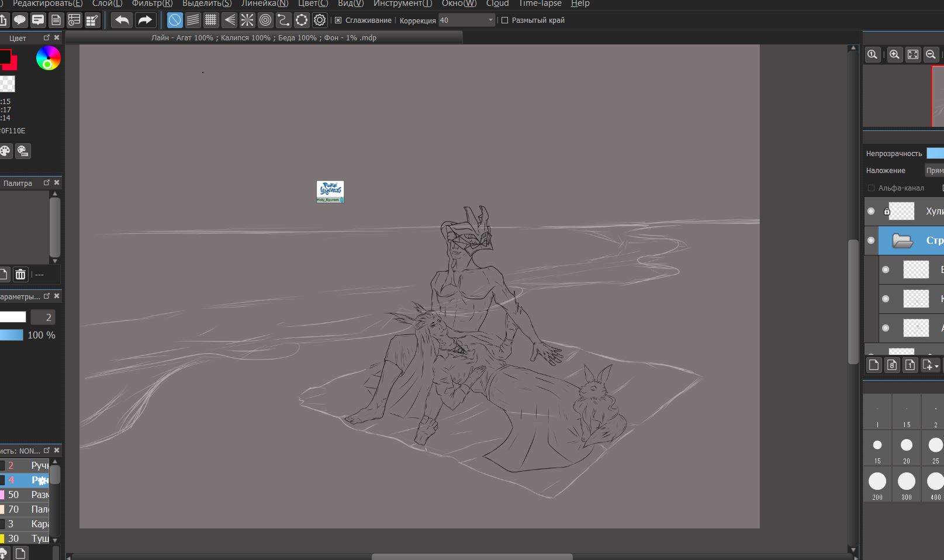
Task: Adjust the Непрозрачность layer opacity slider
Action: [x=935, y=153]
